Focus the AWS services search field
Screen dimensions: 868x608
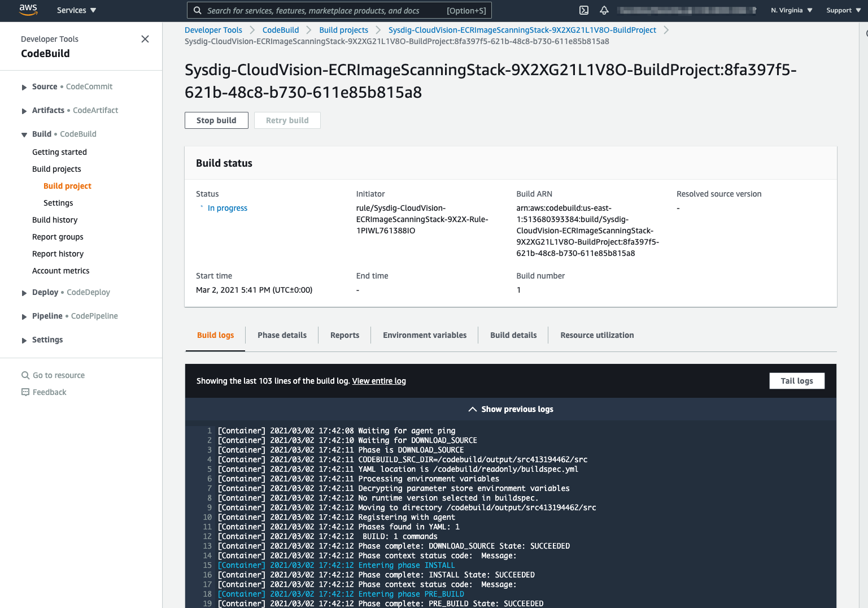[339, 10]
